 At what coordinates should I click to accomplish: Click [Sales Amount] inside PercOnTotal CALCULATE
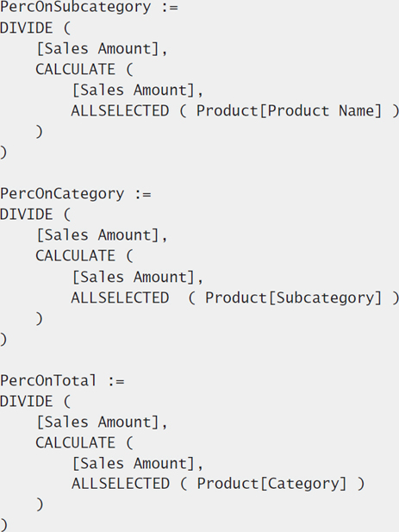coord(134,464)
